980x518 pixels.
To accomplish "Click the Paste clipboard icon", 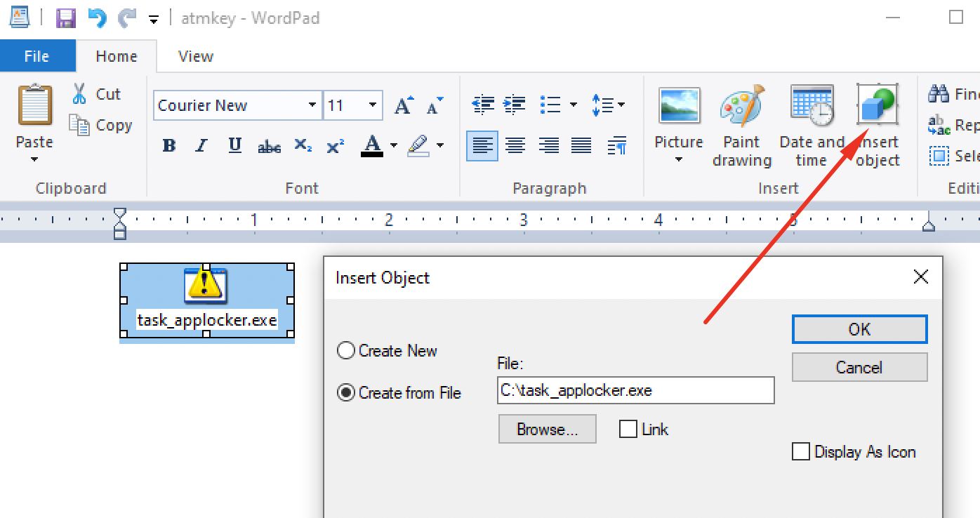I will pos(34,105).
